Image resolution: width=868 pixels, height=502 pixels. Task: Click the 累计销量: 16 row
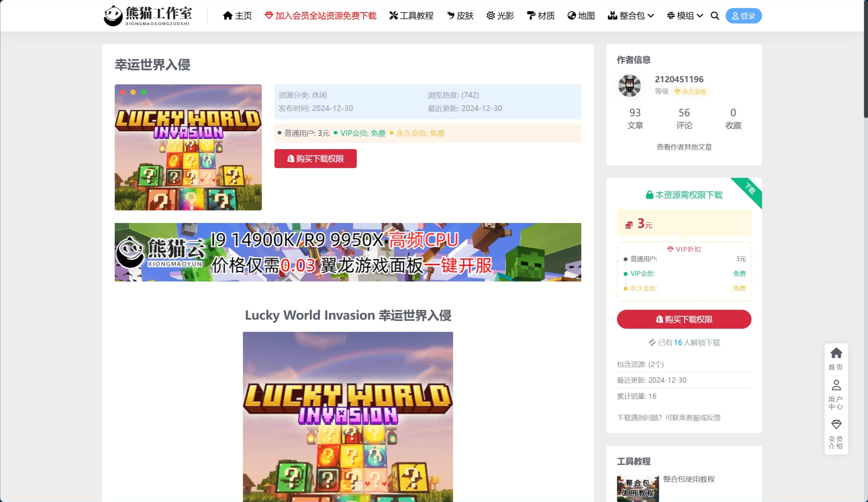coord(684,396)
